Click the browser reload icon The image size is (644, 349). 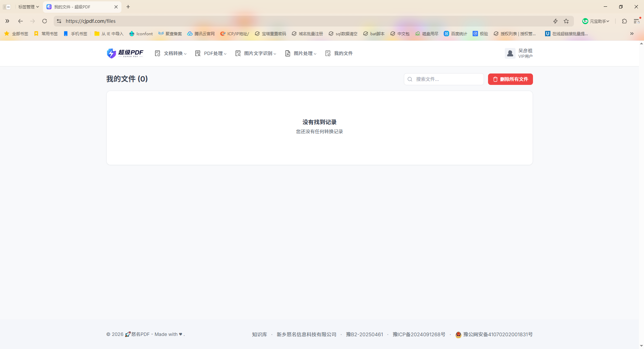click(45, 21)
